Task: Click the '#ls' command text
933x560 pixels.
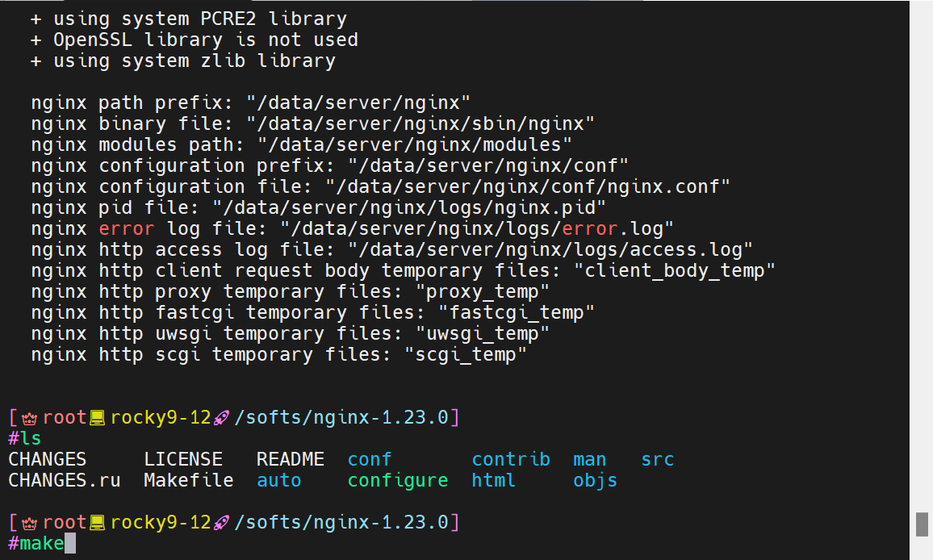Action: 24,439
